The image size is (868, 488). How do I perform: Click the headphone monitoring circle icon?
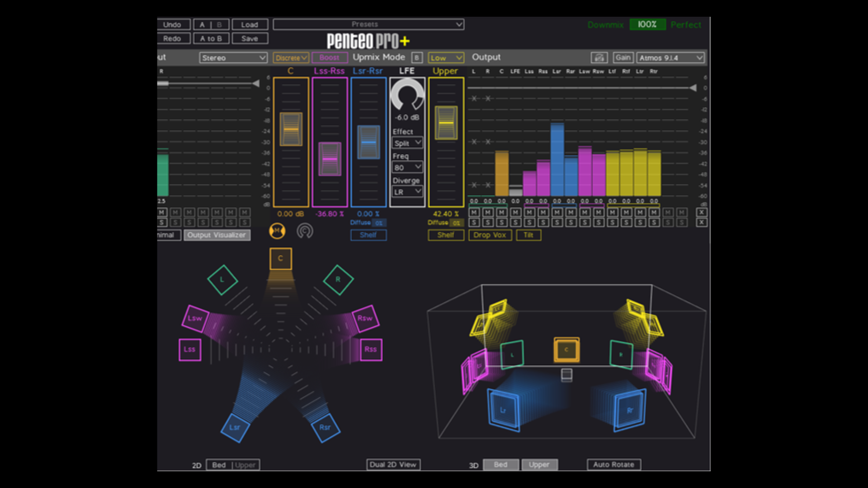pyautogui.click(x=305, y=231)
